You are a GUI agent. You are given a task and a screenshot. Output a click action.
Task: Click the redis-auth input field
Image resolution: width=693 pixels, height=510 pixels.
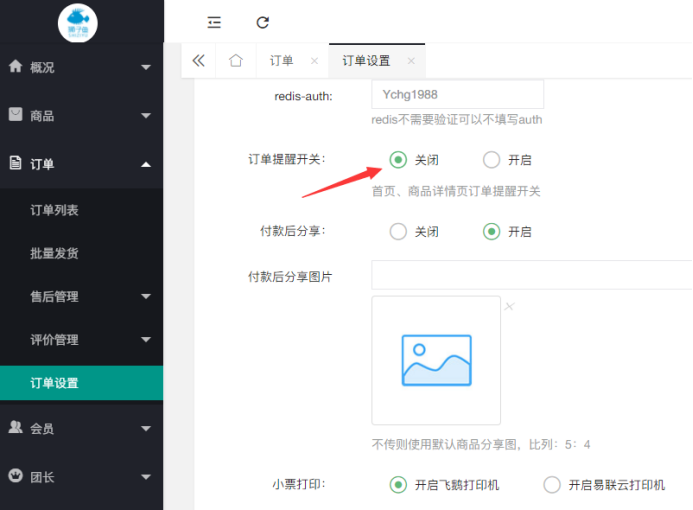tap(457, 94)
